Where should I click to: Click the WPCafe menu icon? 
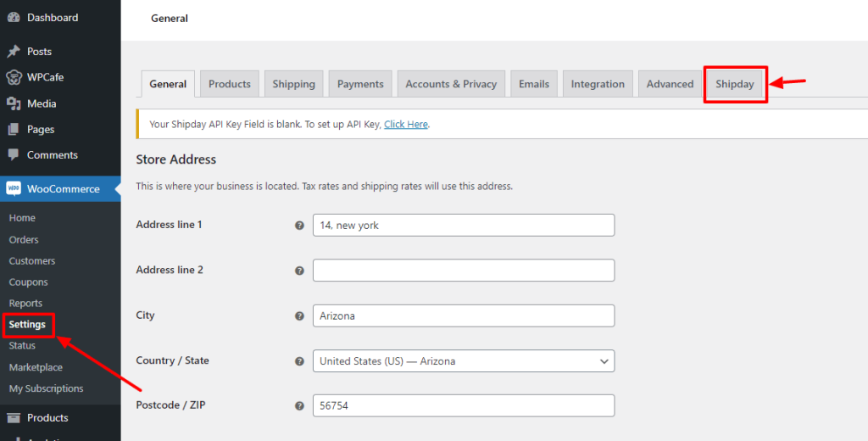coord(14,77)
